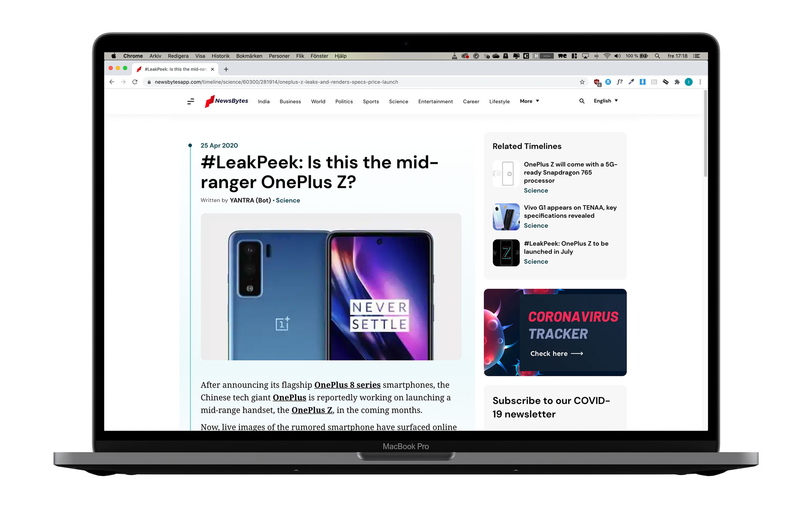The height and width of the screenshot is (508, 812).
Task: Open the hamburger menu beside NewsBytes logo
Action: click(x=191, y=101)
